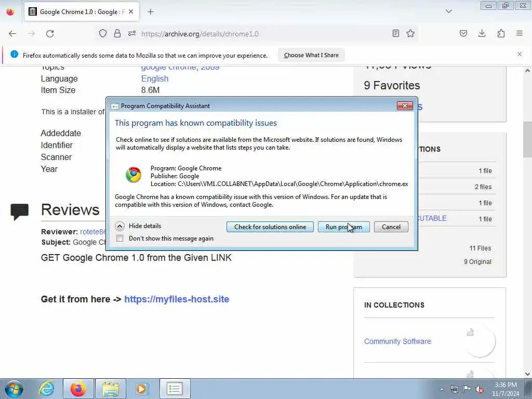Viewport: 532px width, 399px height.
Task: Open the Firefox downloads panel
Action: click(482, 33)
